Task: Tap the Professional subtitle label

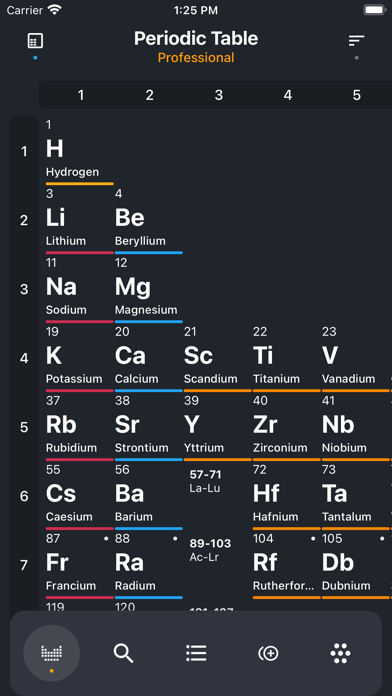Action: click(x=196, y=58)
